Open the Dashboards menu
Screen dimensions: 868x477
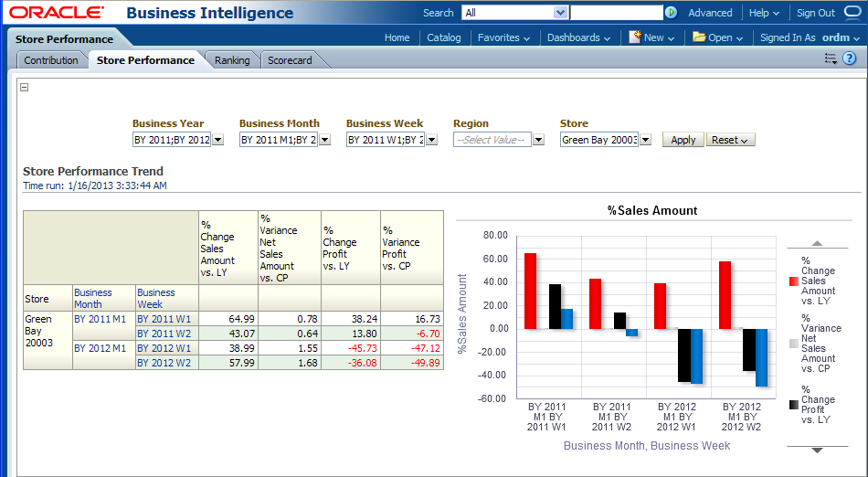click(578, 37)
